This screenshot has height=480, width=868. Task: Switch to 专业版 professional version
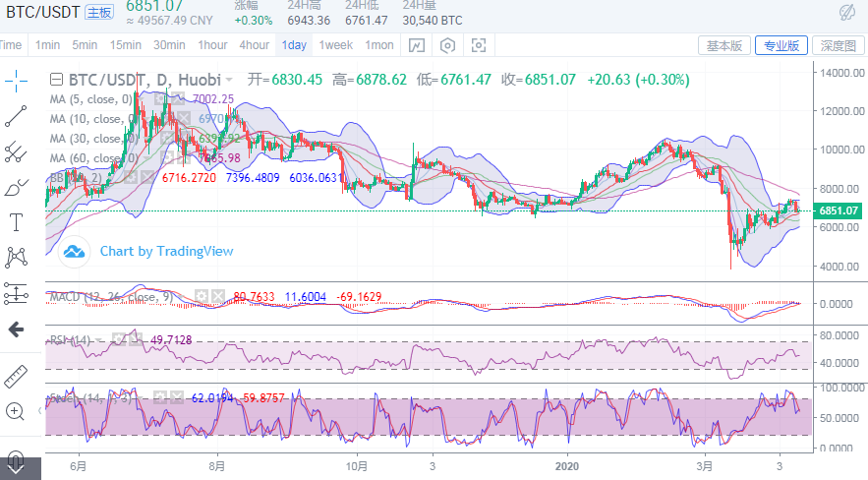coord(781,45)
